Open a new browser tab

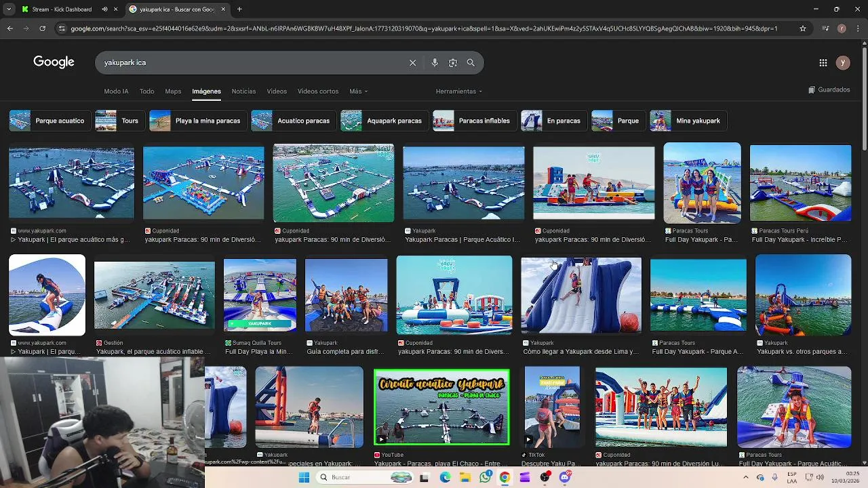239,9
